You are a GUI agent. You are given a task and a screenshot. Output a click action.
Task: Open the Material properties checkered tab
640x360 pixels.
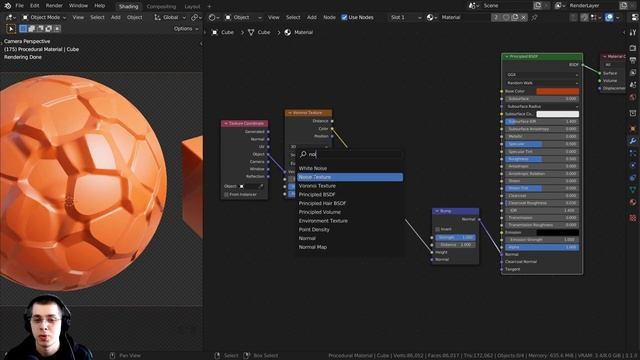tap(633, 218)
